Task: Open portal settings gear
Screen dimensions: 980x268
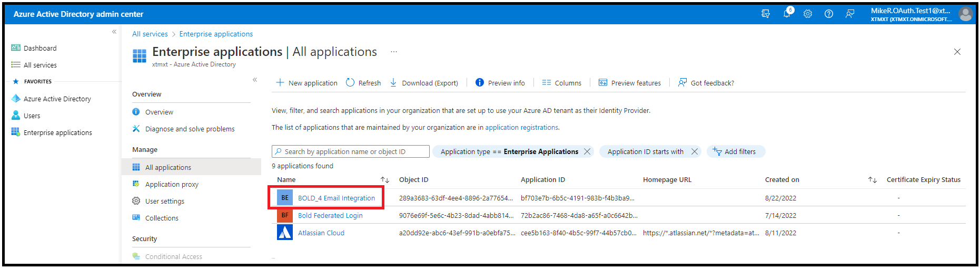Action: point(808,14)
